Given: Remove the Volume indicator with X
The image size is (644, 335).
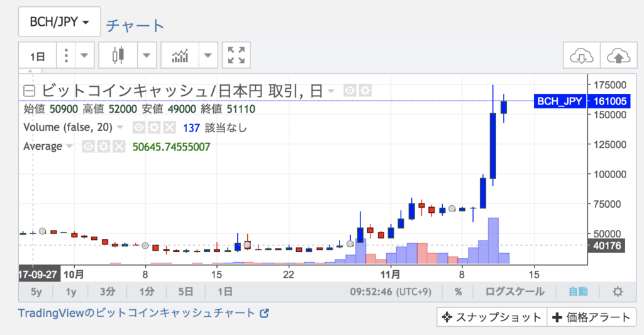Looking at the screenshot, I should click(169, 128).
